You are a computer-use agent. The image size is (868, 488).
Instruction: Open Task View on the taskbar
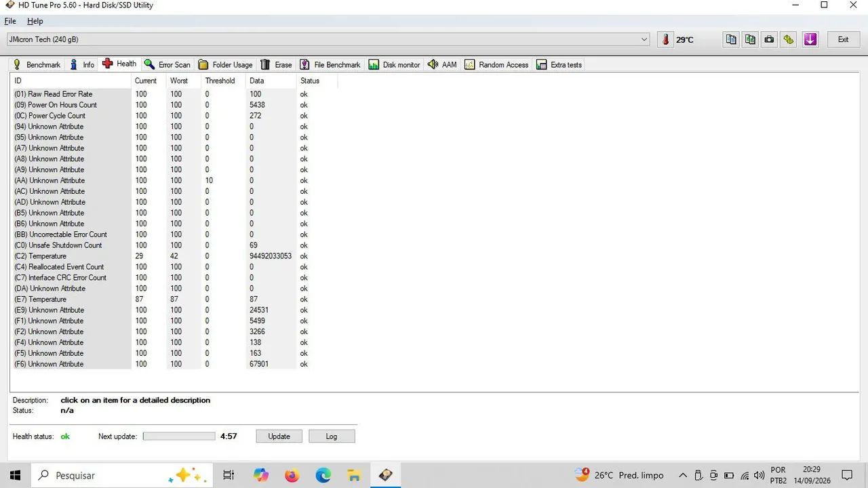point(229,475)
